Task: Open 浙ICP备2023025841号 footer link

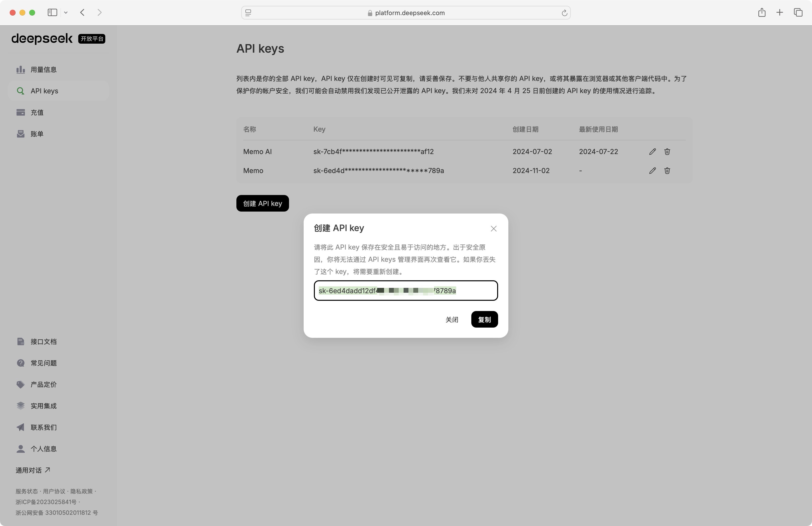Action: click(x=46, y=502)
